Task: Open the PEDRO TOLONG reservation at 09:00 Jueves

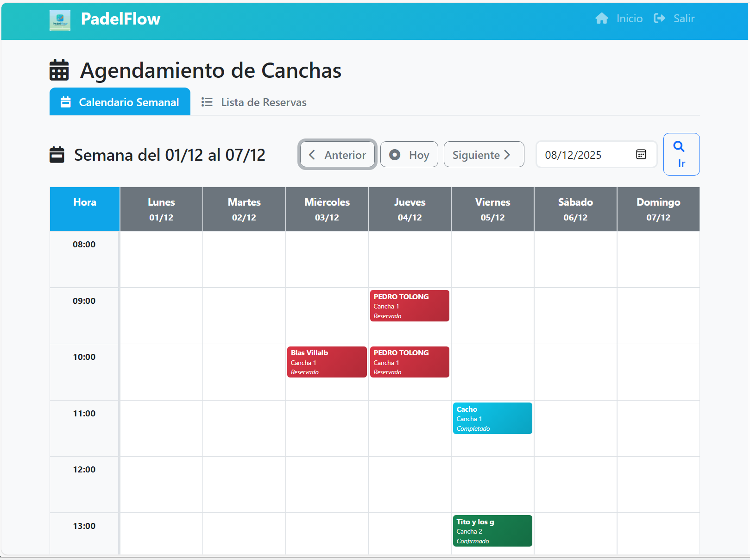Action: coord(410,306)
